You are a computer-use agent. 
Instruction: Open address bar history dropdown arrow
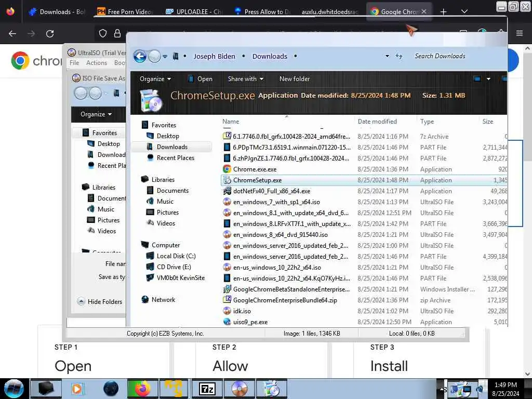coord(387,56)
